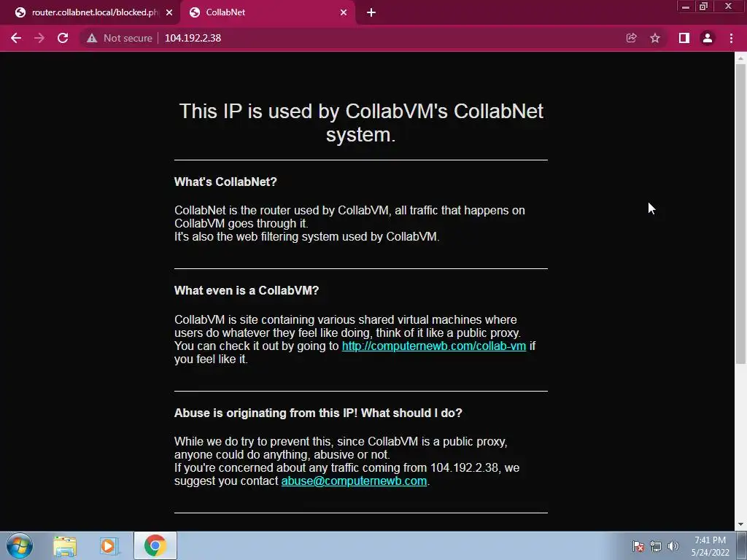Bookmark this page with the star
747x560 pixels.
click(655, 38)
